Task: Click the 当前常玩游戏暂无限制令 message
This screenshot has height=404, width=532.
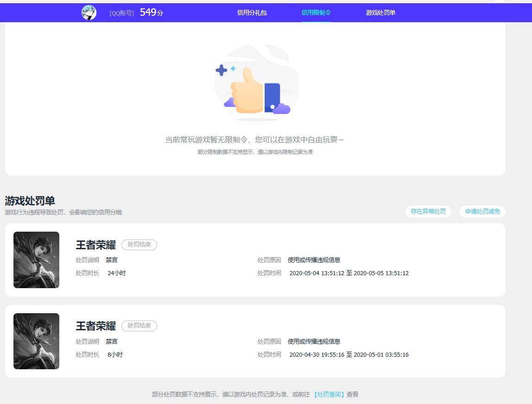Action: [254, 140]
